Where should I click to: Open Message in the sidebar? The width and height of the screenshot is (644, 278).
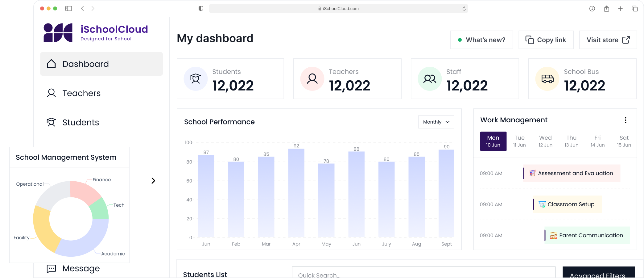point(81,268)
